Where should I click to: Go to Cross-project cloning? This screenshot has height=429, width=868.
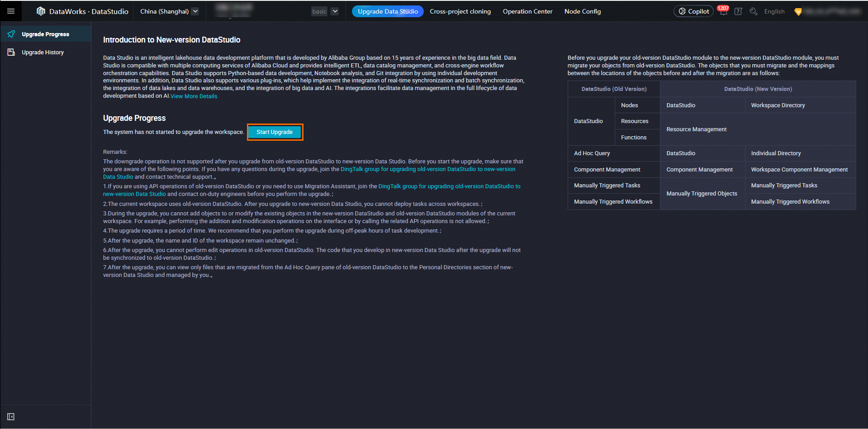tap(460, 11)
